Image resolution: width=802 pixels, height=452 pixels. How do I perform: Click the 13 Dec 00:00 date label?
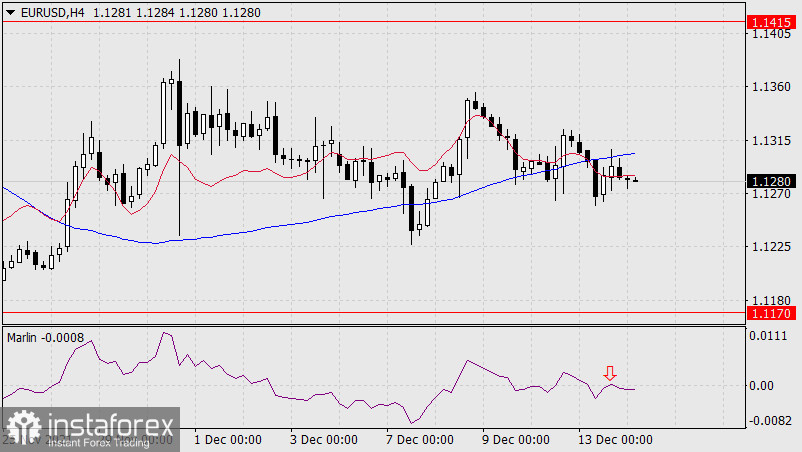(x=615, y=439)
